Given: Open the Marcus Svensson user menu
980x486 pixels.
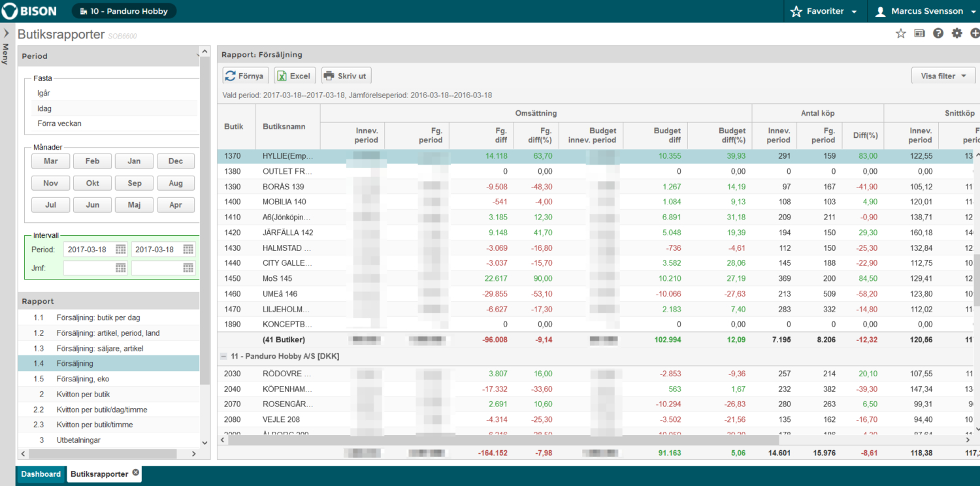Looking at the screenshot, I should [926, 11].
